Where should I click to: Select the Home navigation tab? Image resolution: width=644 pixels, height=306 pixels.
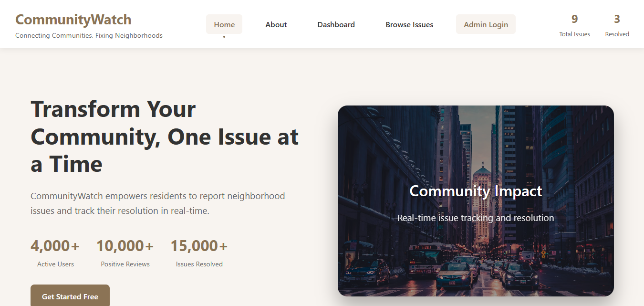tap(224, 24)
